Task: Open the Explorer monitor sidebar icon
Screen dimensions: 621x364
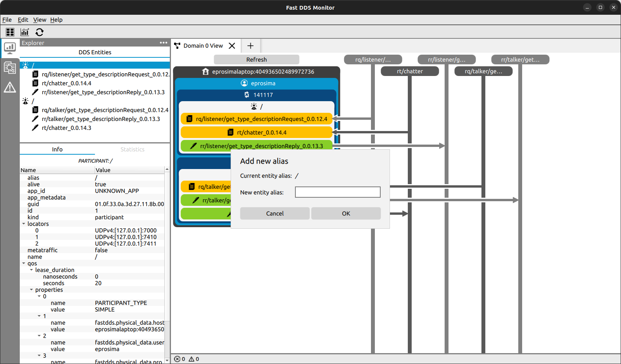Action: 10,48
